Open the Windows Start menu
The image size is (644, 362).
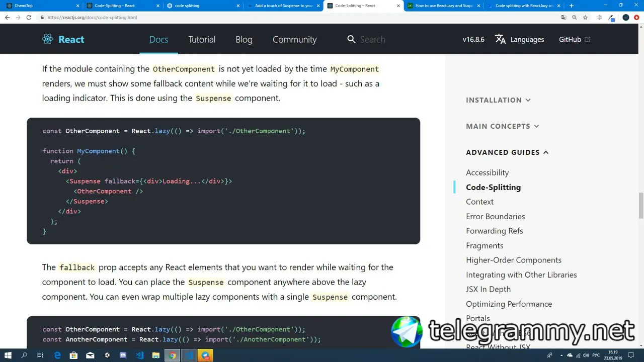click(9, 355)
